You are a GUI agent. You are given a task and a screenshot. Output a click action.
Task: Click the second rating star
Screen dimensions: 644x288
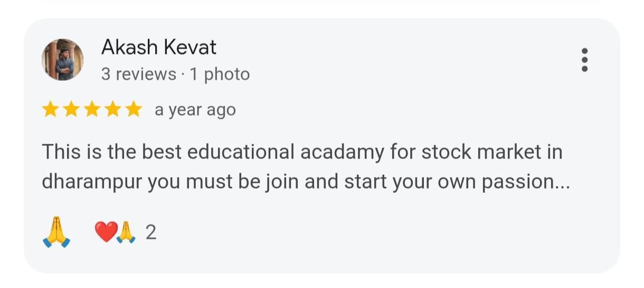pos(71,109)
